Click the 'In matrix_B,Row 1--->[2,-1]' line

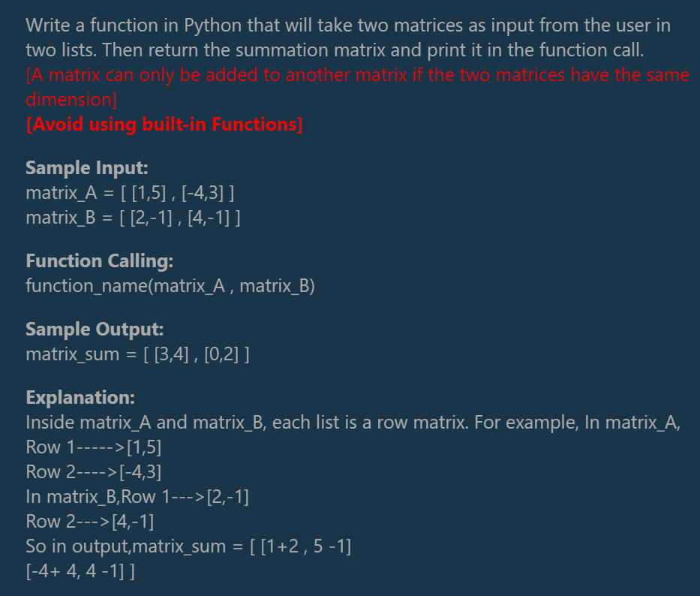pyautogui.click(x=137, y=497)
